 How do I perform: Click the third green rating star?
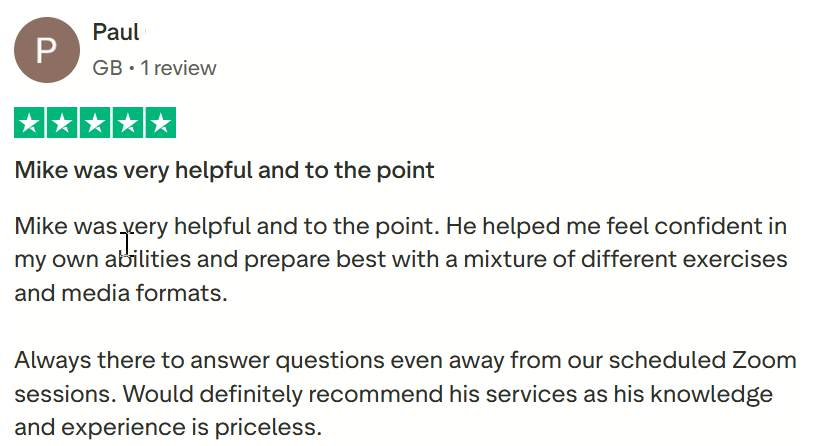95,123
